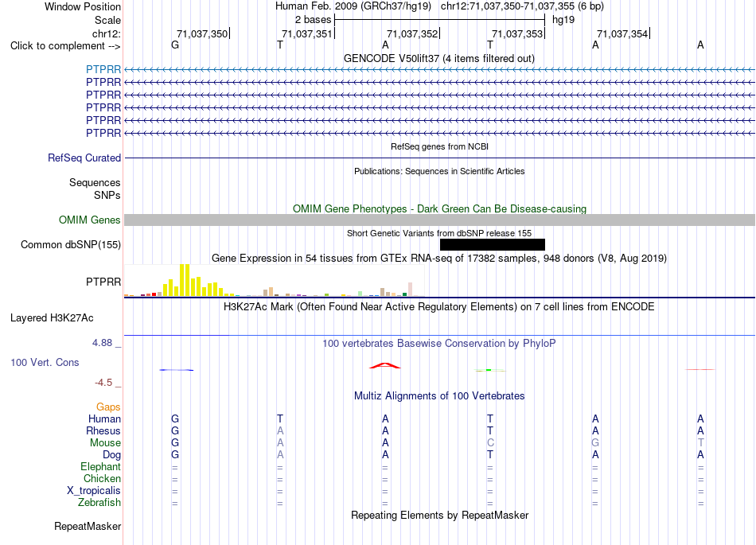Click the Rhesus species label

[x=103, y=430]
